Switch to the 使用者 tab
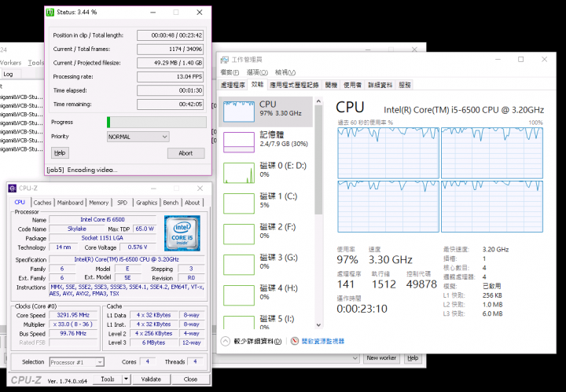 click(x=352, y=85)
